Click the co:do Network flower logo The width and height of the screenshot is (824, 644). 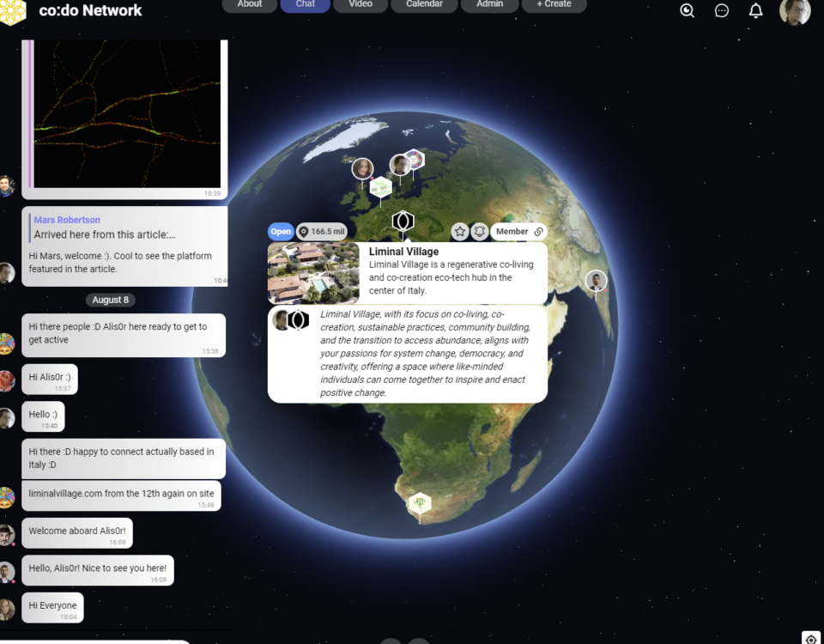coord(13,11)
